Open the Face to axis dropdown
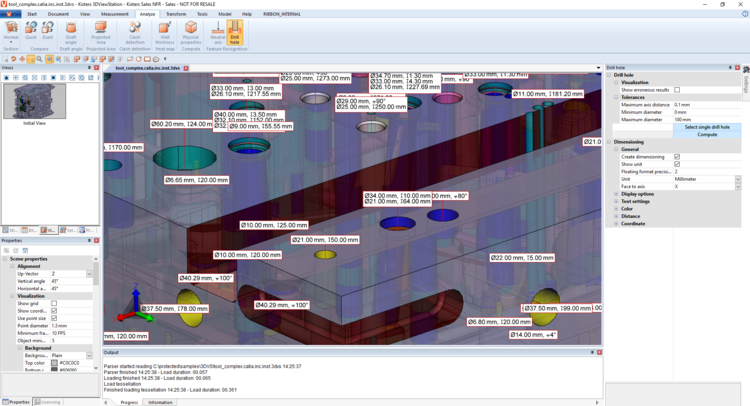 (x=738, y=187)
